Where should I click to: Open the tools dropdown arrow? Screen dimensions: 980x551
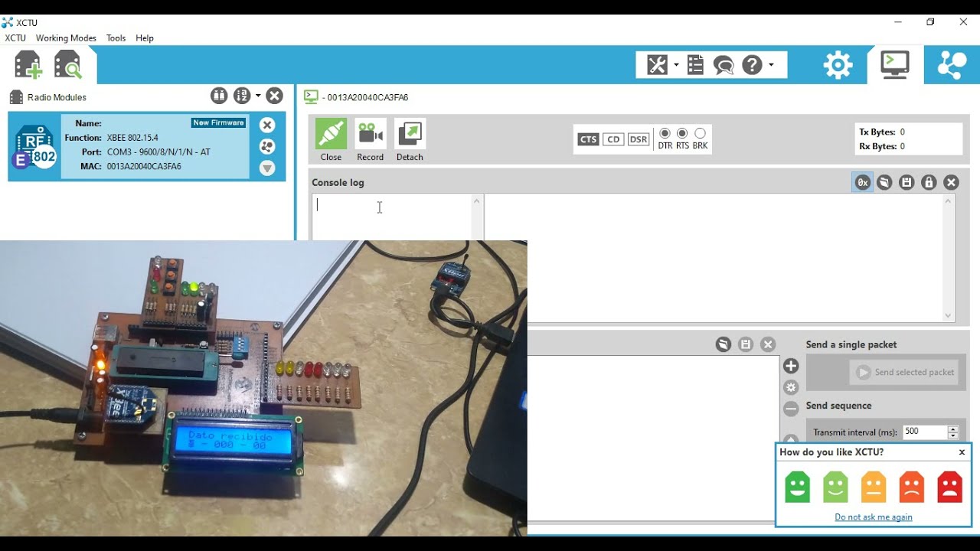(x=676, y=65)
